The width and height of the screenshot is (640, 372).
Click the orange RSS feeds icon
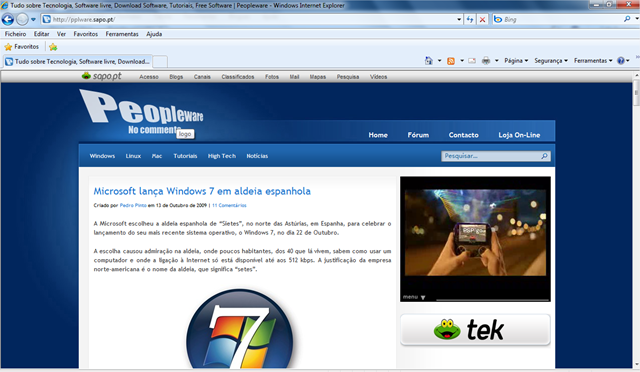pyautogui.click(x=451, y=61)
